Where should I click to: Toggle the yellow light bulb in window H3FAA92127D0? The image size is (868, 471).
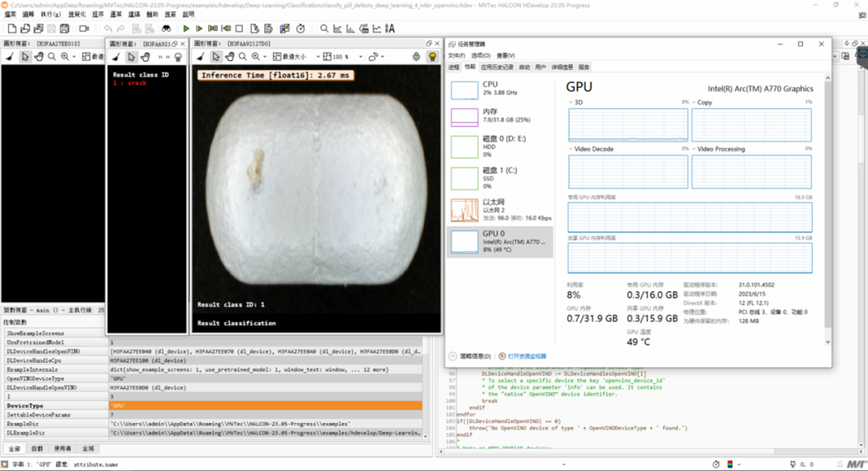(432, 56)
